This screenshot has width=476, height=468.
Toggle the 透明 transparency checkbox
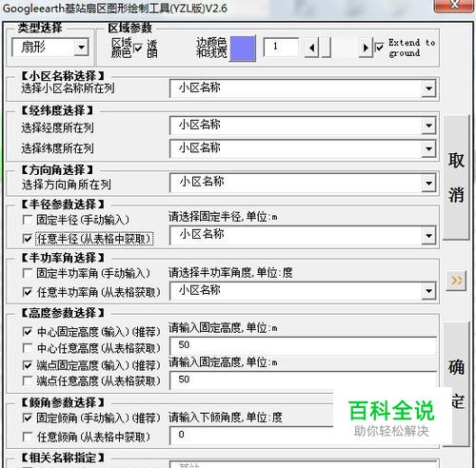pyautogui.click(x=138, y=49)
